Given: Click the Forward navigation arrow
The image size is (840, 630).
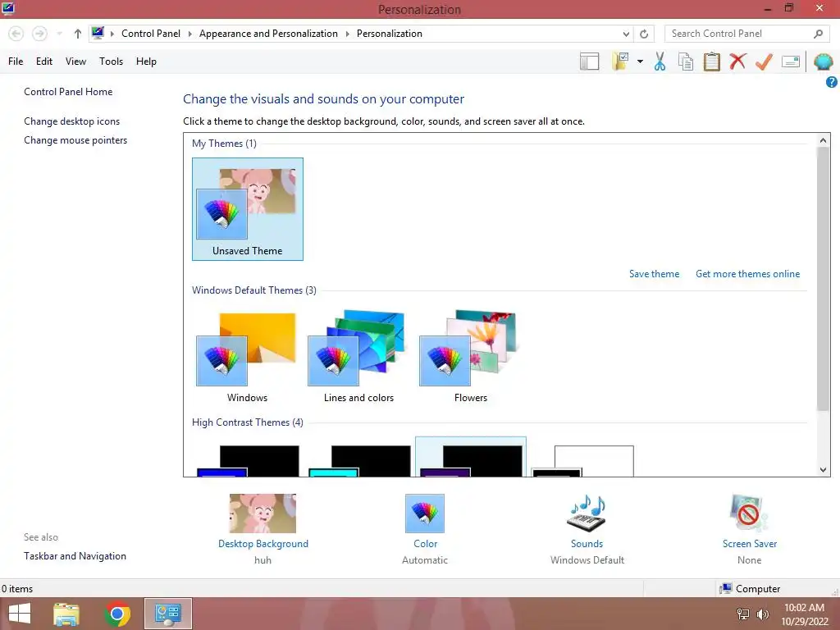Looking at the screenshot, I should (39, 34).
